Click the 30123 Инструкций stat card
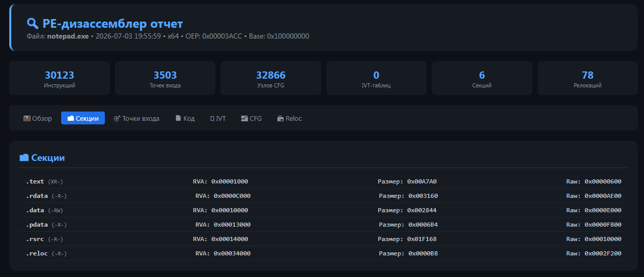This screenshot has width=644, height=277. tap(60, 78)
